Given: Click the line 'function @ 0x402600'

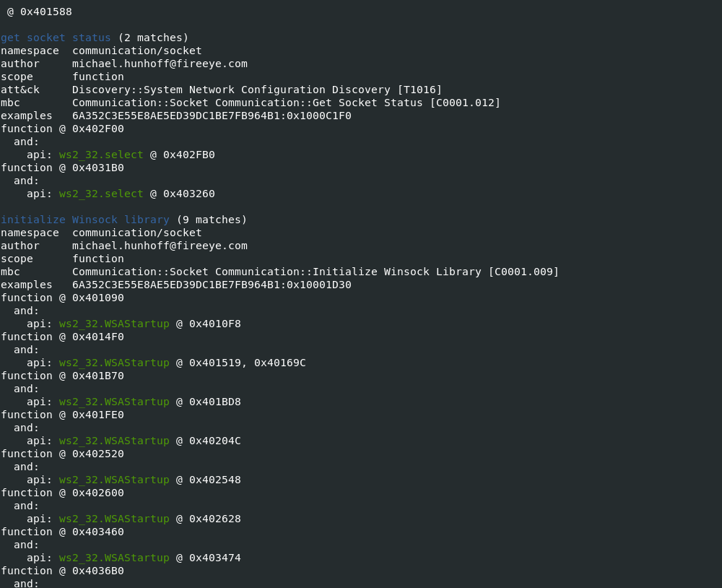Looking at the screenshot, I should click(62, 493).
